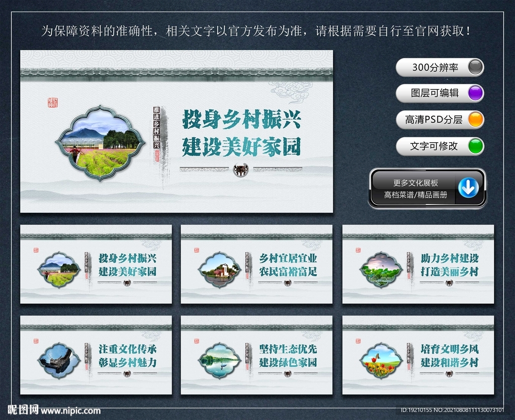Click the gray orb on 300分辨率
The width and height of the screenshot is (515, 420).
[x=475, y=67]
